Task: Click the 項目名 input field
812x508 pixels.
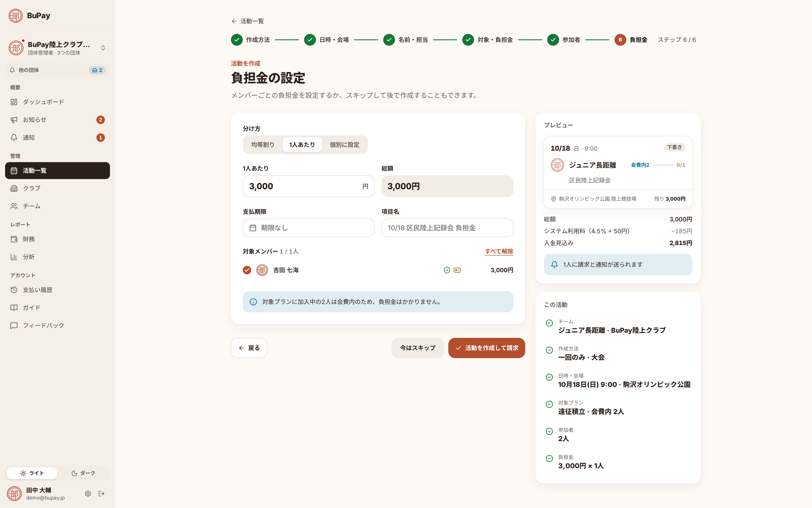Action: tap(447, 228)
